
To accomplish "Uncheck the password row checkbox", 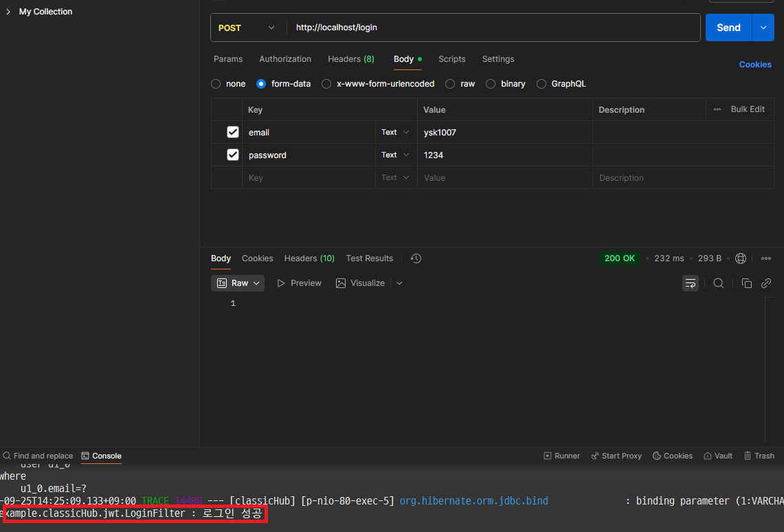I will click(232, 155).
